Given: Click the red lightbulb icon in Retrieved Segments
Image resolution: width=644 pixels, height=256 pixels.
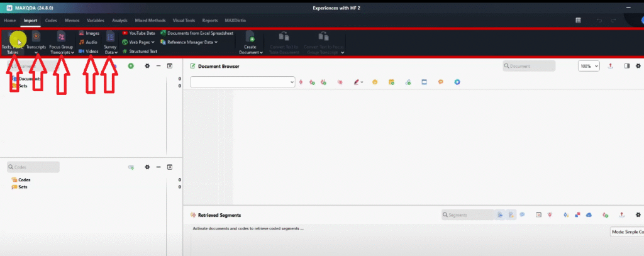Looking at the screenshot, I should click(x=550, y=215).
